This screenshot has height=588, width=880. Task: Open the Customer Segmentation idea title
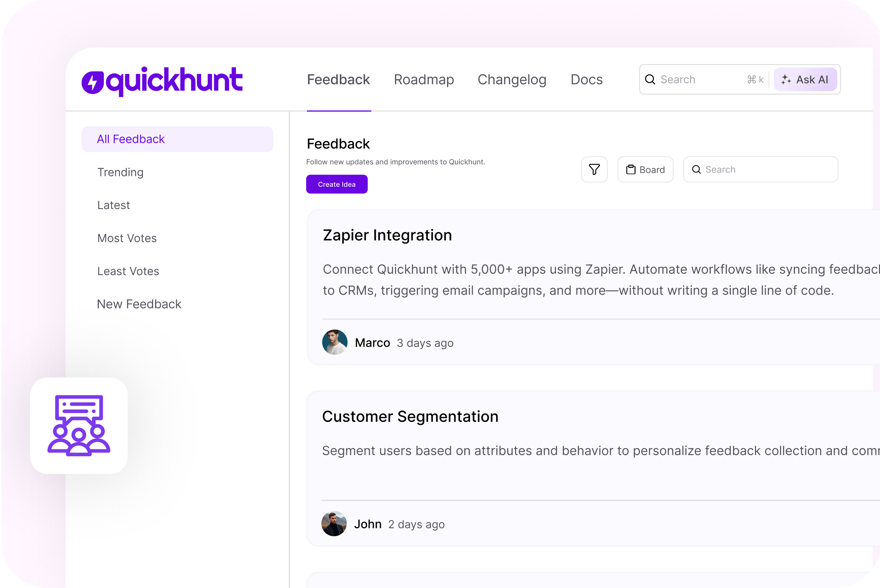coord(410,416)
